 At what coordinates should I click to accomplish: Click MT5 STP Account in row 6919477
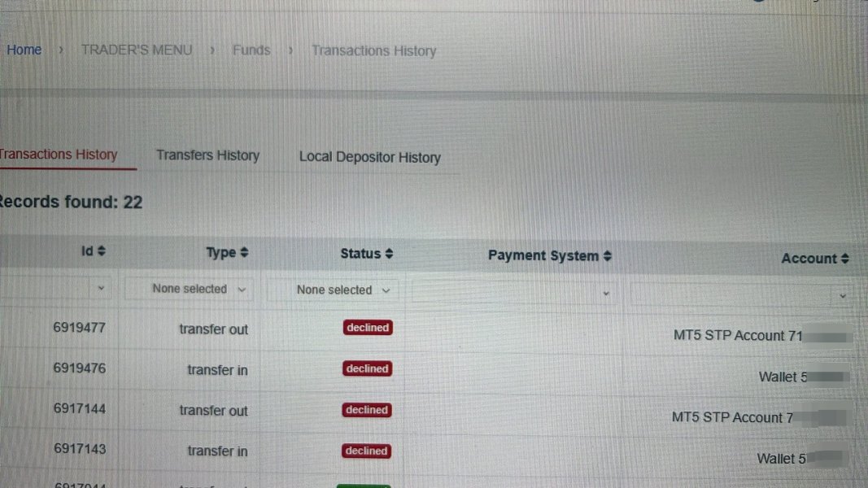pyautogui.click(x=761, y=335)
